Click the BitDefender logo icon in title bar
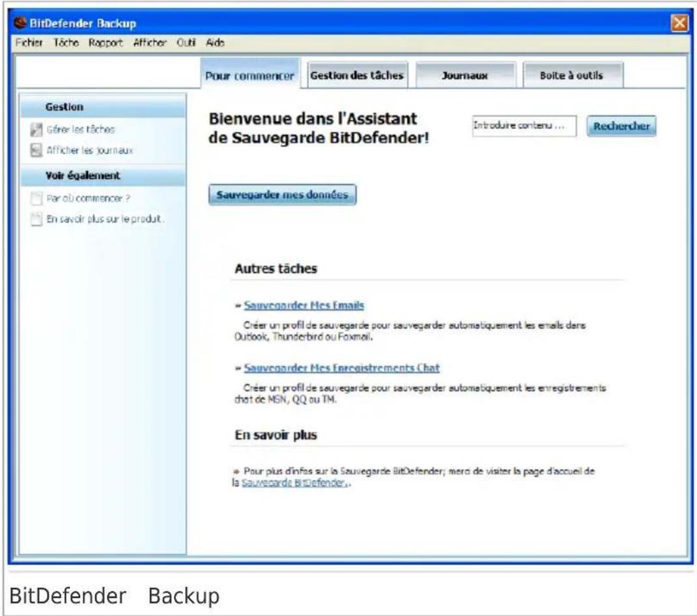This screenshot has width=697, height=616. coord(20,22)
